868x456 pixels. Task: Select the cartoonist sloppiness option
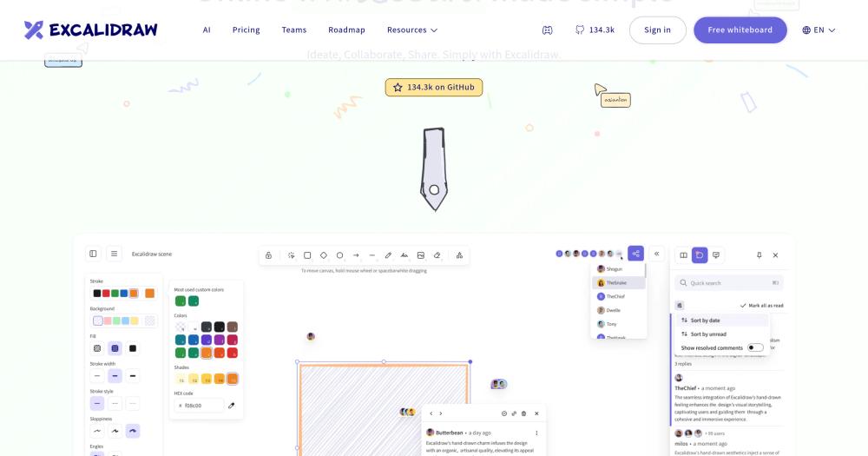point(133,431)
